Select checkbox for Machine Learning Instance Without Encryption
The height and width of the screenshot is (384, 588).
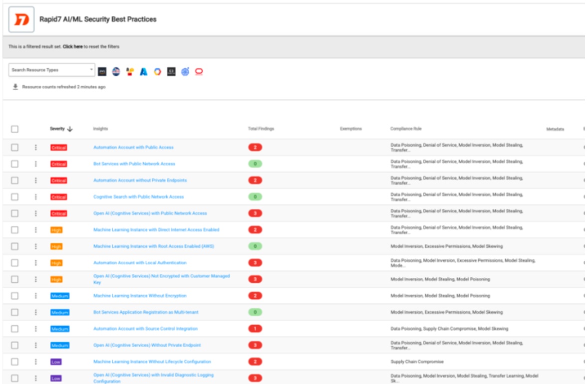coord(15,296)
